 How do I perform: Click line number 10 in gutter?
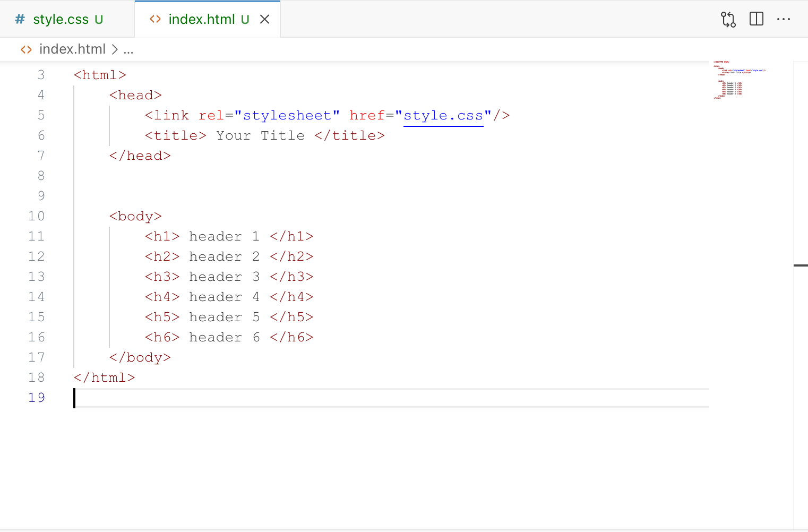point(37,216)
